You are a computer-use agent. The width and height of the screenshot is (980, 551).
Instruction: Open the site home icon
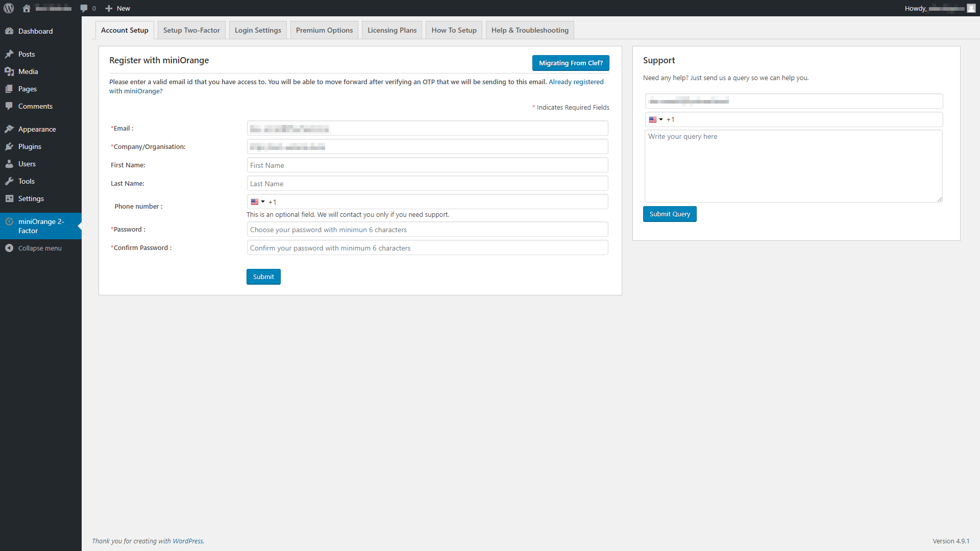(x=27, y=8)
